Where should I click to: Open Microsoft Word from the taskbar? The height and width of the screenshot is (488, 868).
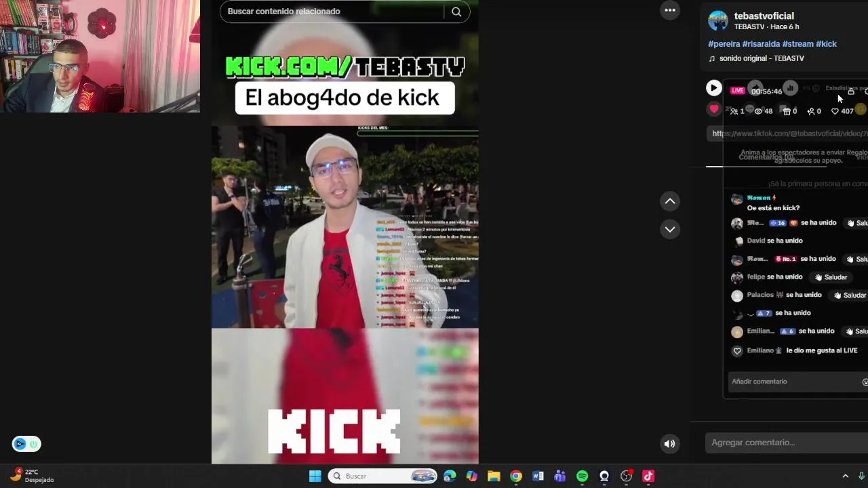pos(538,476)
